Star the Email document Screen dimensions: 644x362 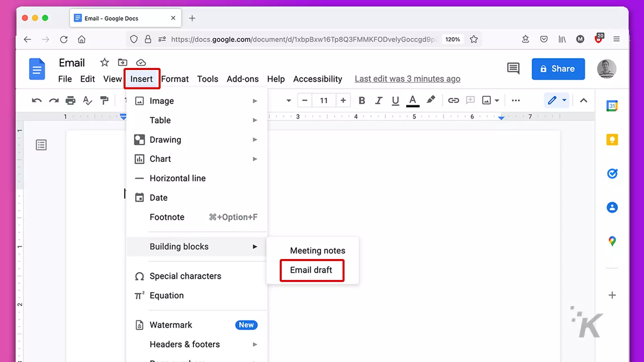pyautogui.click(x=104, y=62)
